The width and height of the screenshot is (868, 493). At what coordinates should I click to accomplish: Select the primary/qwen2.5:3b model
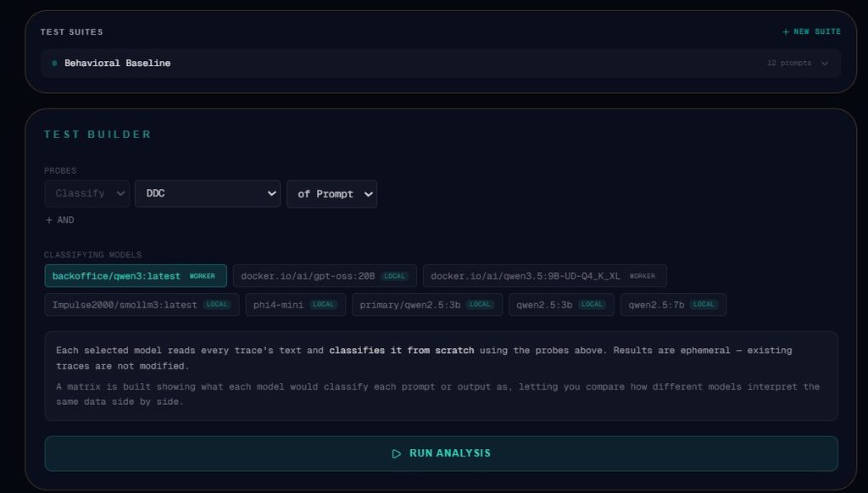[427, 305]
